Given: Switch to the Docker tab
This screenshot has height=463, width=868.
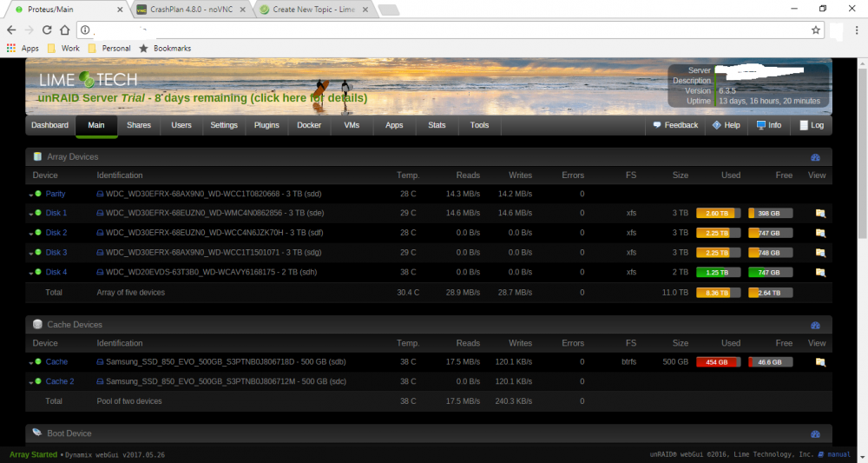Looking at the screenshot, I should pyautogui.click(x=309, y=125).
